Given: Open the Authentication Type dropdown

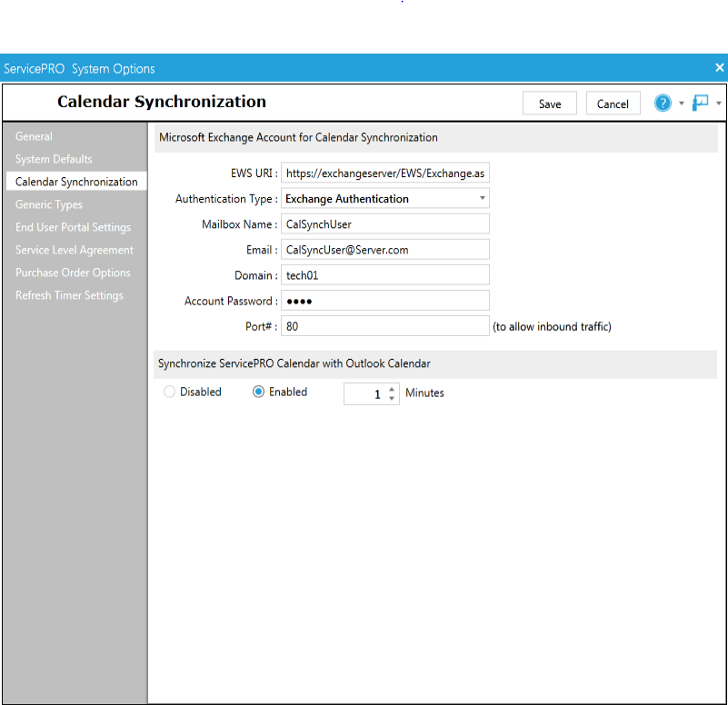Looking at the screenshot, I should pyautogui.click(x=483, y=198).
